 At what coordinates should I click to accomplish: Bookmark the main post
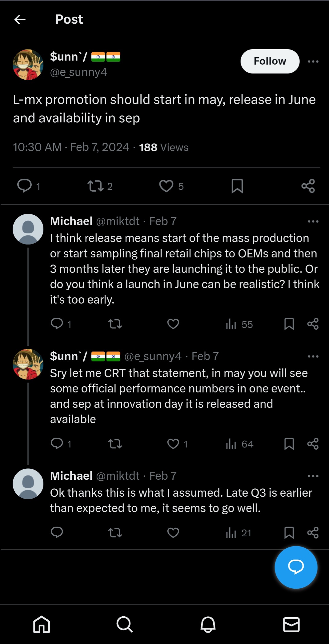coord(237,186)
